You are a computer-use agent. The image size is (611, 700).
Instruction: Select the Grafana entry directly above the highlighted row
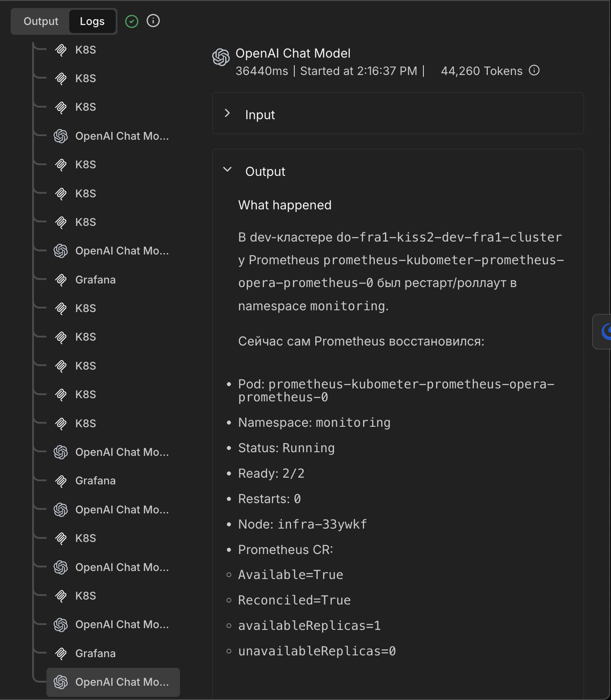pos(86,654)
